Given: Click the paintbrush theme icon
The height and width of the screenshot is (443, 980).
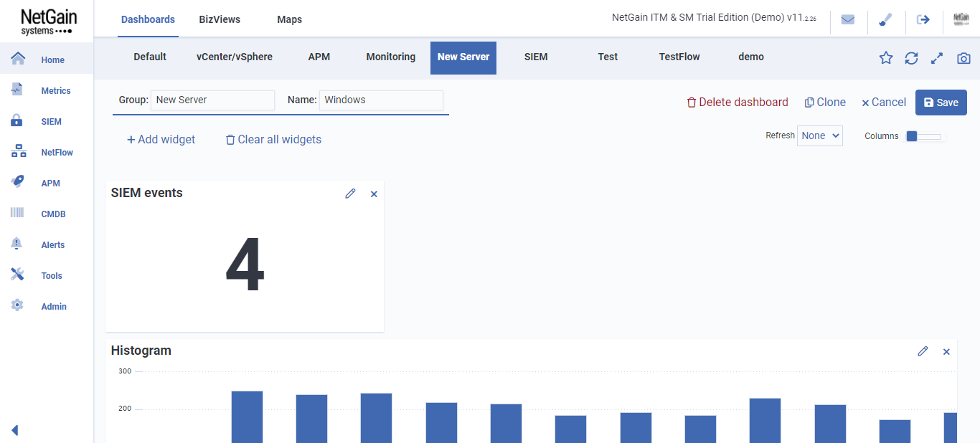Looking at the screenshot, I should (x=886, y=19).
